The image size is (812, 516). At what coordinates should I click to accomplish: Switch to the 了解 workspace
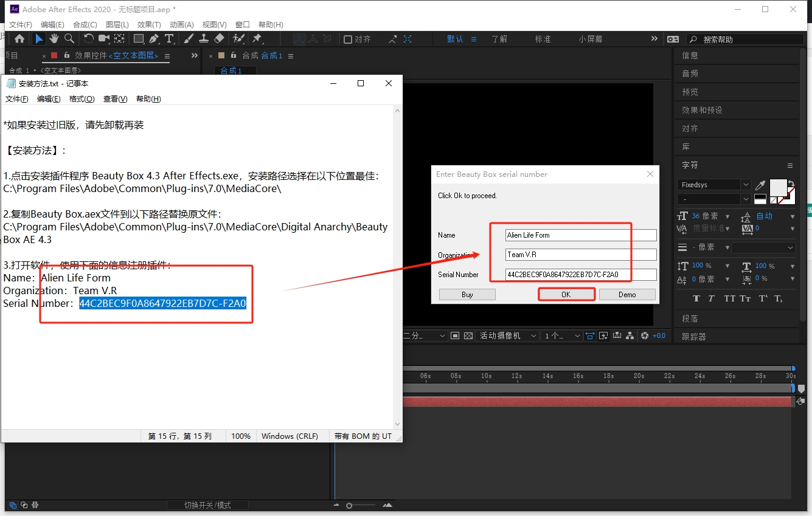(x=499, y=39)
